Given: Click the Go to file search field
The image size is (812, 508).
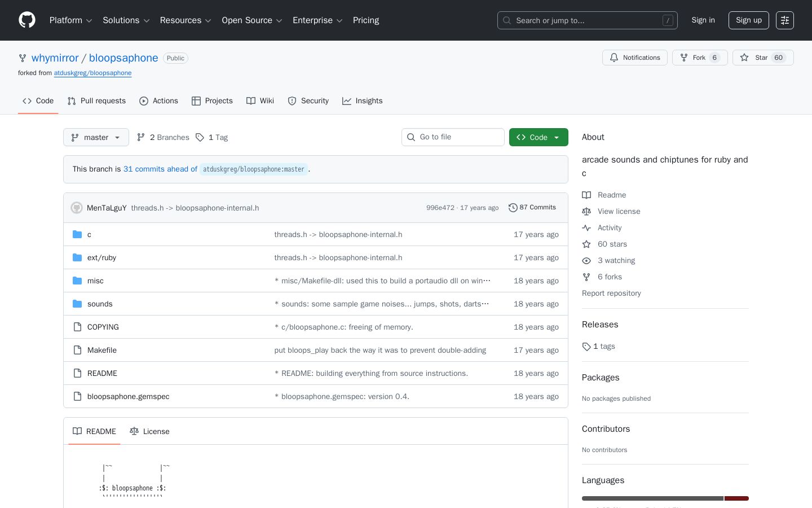Looking at the screenshot, I should (453, 137).
